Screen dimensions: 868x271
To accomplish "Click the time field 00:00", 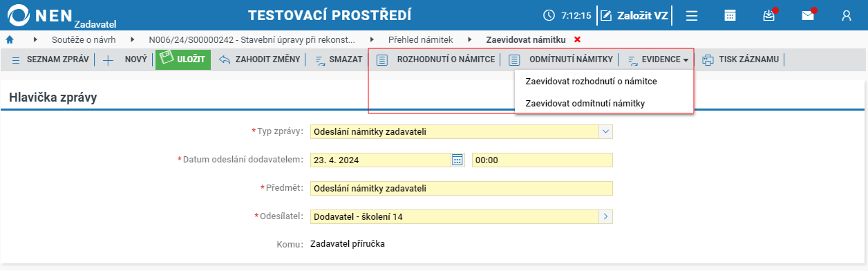I will pos(542,160).
